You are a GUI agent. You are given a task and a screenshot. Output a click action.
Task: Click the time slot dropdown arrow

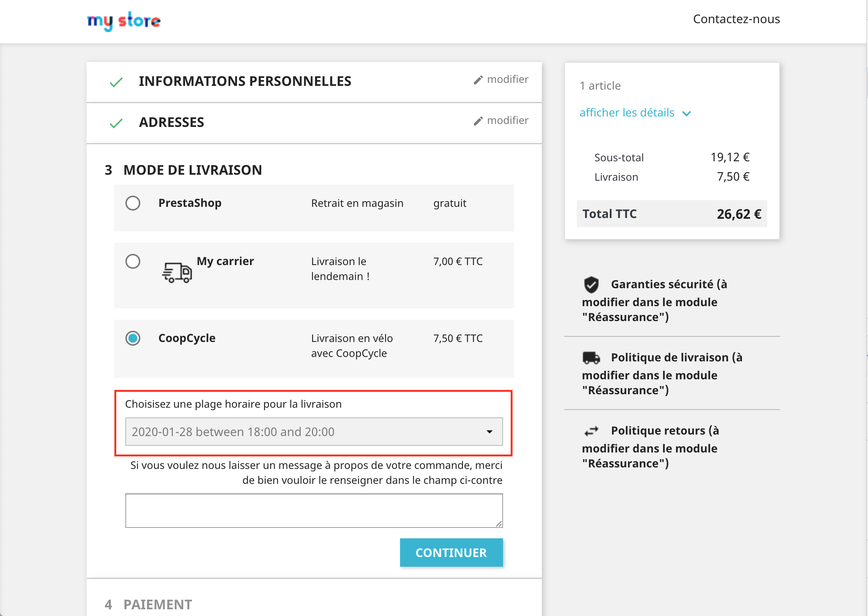(489, 432)
